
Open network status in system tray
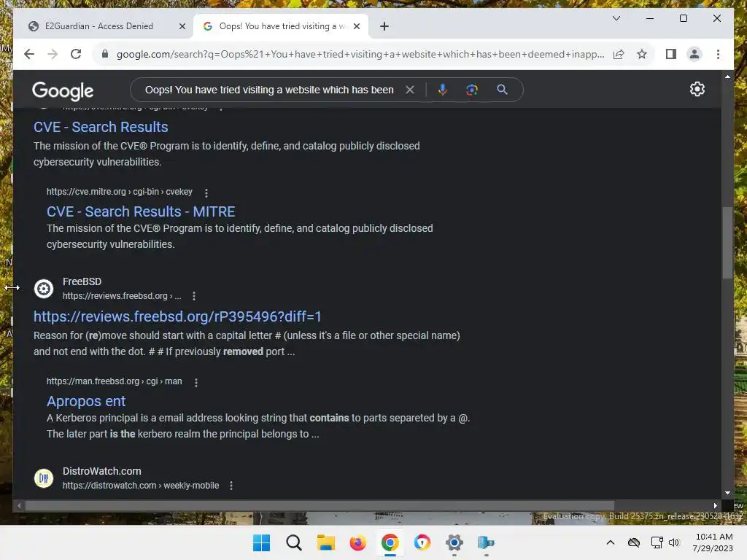[x=657, y=542]
